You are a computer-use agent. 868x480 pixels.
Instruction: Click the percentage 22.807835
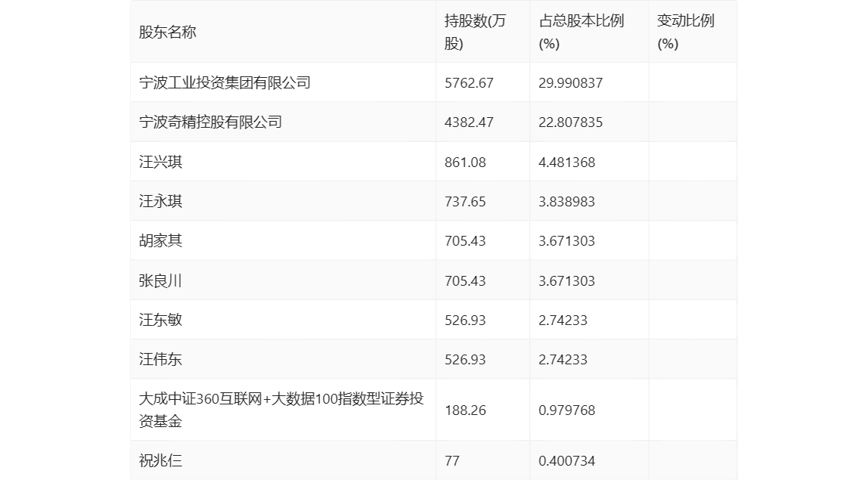click(x=571, y=122)
